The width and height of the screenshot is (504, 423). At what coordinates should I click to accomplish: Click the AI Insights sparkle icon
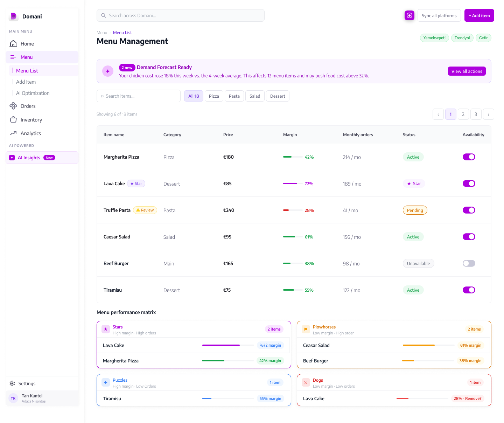pyautogui.click(x=12, y=158)
